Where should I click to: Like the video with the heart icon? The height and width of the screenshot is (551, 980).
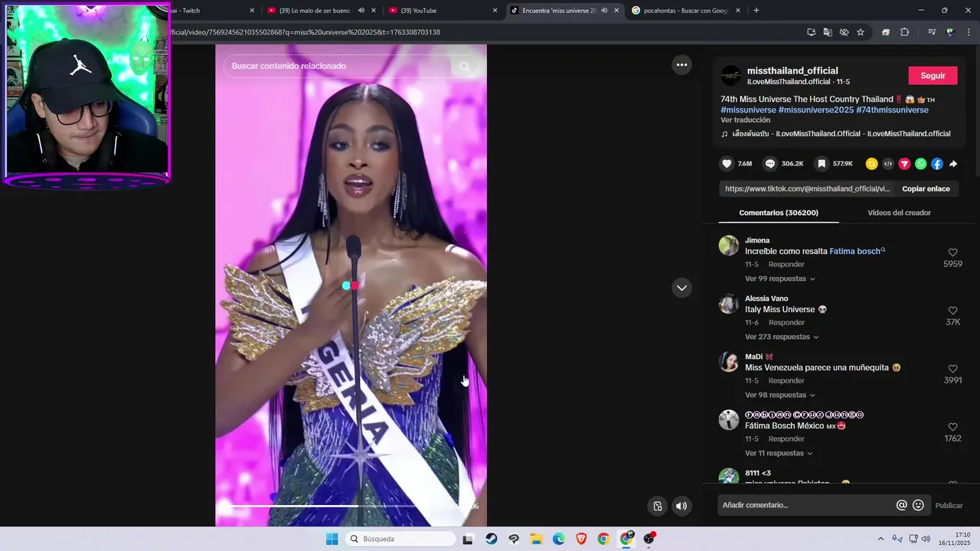pyautogui.click(x=727, y=164)
